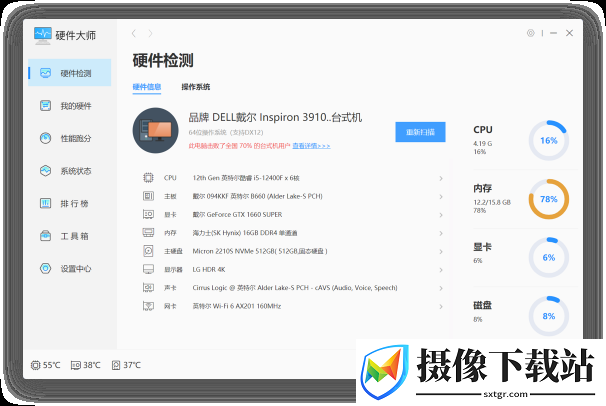Click the 品牌 DELL戴尔 Inspiron 3910 heading
The width and height of the screenshot is (606, 406).
275,117
